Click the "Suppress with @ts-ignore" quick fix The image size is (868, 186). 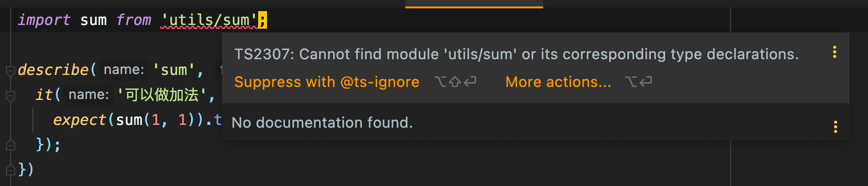pyautogui.click(x=327, y=82)
